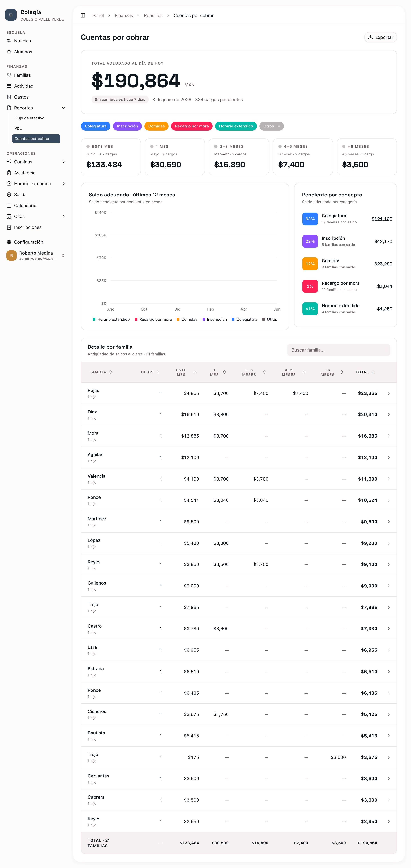This screenshot has width=411, height=868.
Task: Open Salida shield icon in sidebar
Action: point(9,194)
